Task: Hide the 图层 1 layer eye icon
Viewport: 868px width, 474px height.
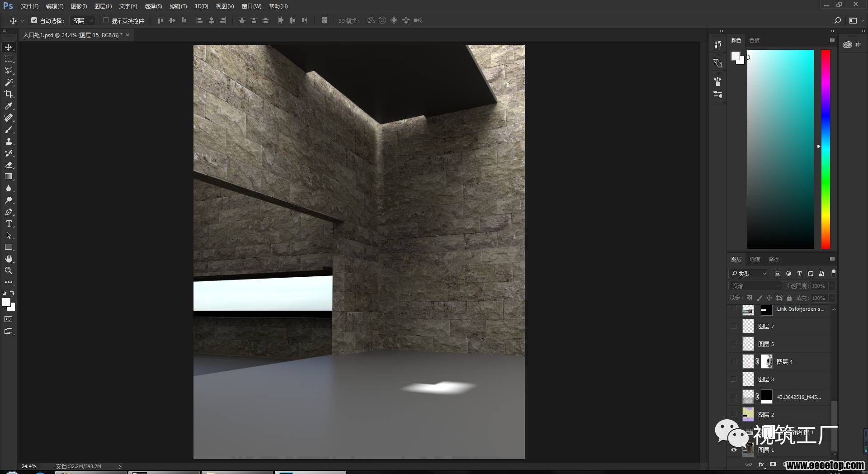Action: [x=734, y=450]
